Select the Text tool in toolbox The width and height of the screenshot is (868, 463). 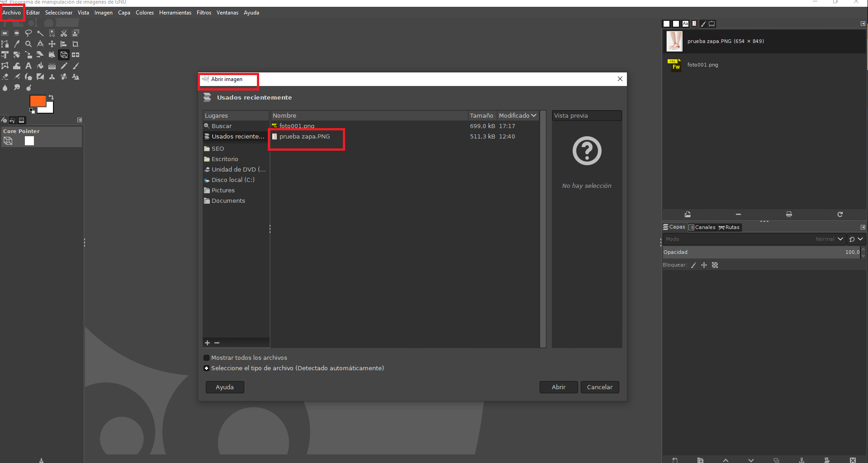(28, 66)
